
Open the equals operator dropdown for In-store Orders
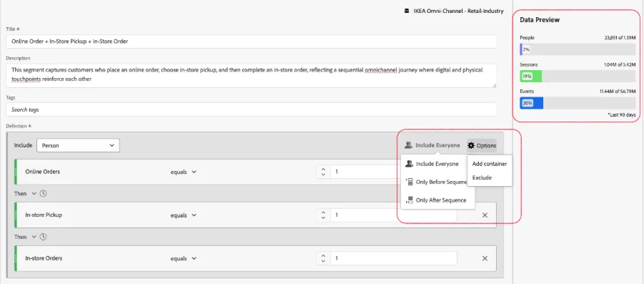tap(184, 258)
